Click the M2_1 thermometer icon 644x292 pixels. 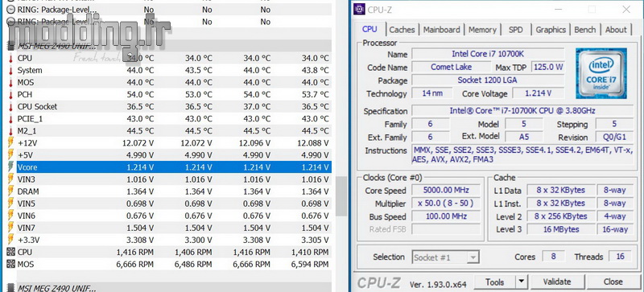pyautogui.click(x=10, y=131)
